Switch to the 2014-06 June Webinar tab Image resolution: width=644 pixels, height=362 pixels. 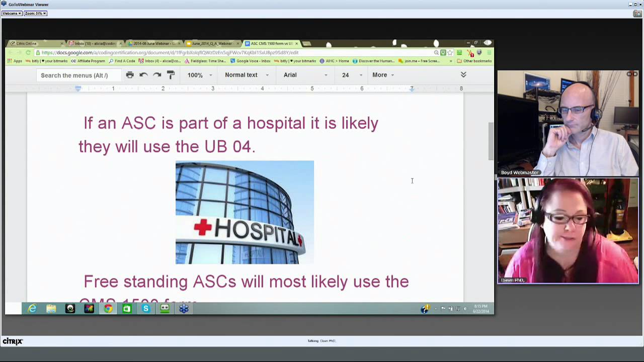(x=153, y=43)
